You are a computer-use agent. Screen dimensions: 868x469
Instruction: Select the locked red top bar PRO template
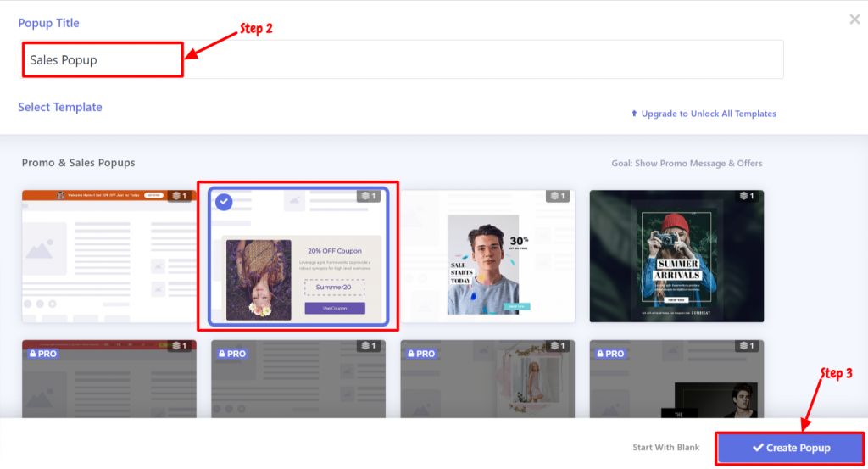(x=109, y=379)
